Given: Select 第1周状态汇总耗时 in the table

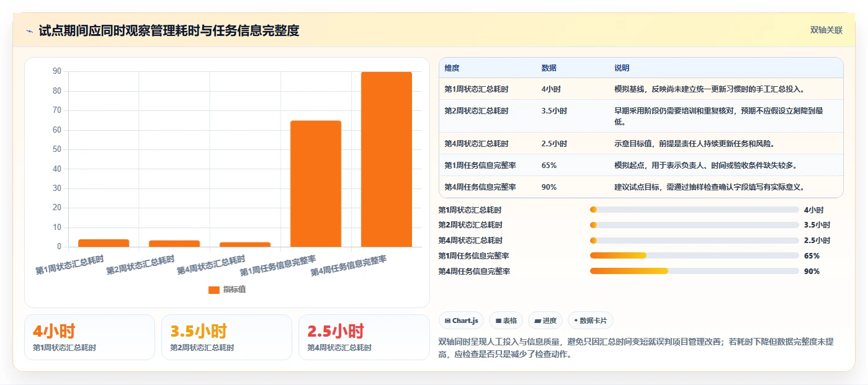Looking at the screenshot, I should (477, 89).
